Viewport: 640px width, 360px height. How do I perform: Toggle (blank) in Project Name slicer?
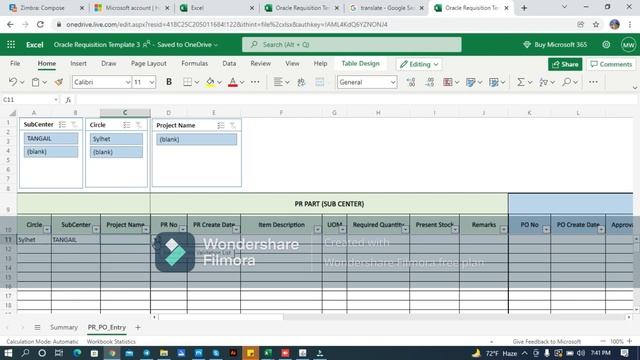tap(196, 139)
